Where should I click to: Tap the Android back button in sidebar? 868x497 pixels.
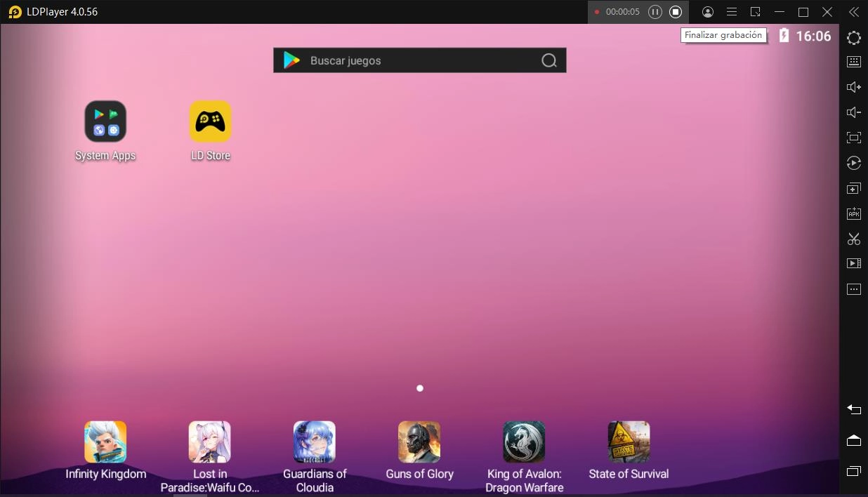click(854, 409)
